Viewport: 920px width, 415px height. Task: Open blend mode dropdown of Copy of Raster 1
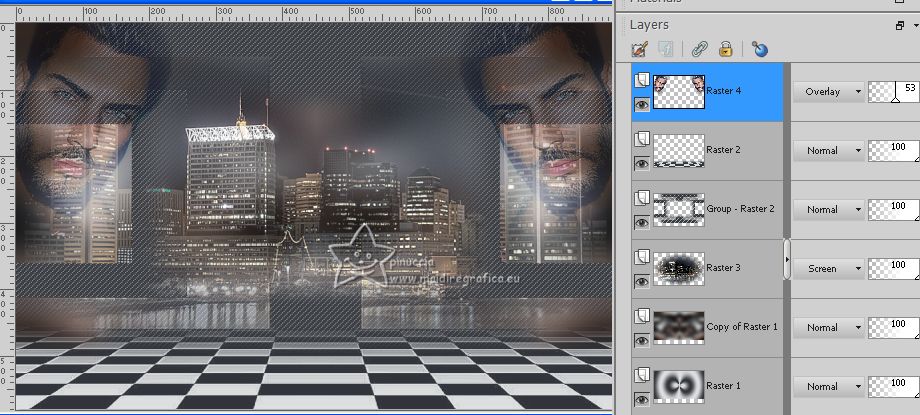point(828,328)
